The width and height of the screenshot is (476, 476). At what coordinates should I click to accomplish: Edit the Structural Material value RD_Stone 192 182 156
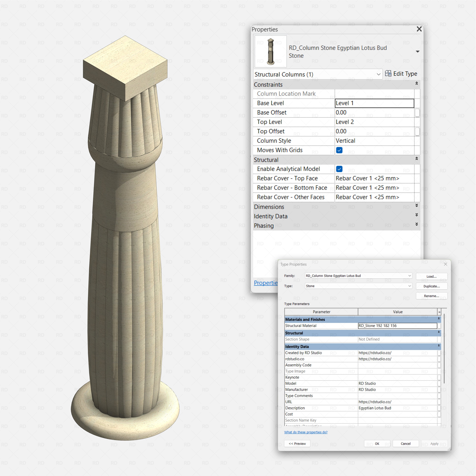click(x=397, y=325)
